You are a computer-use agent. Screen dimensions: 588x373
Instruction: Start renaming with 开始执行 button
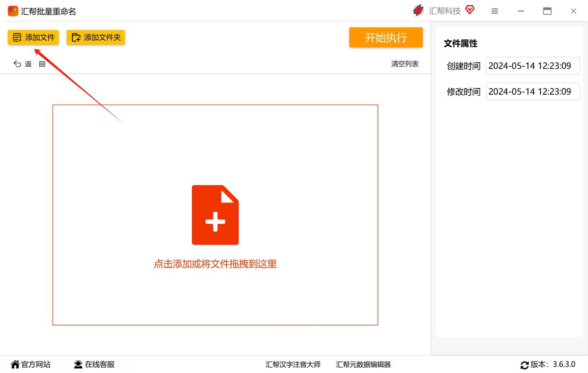(x=386, y=37)
